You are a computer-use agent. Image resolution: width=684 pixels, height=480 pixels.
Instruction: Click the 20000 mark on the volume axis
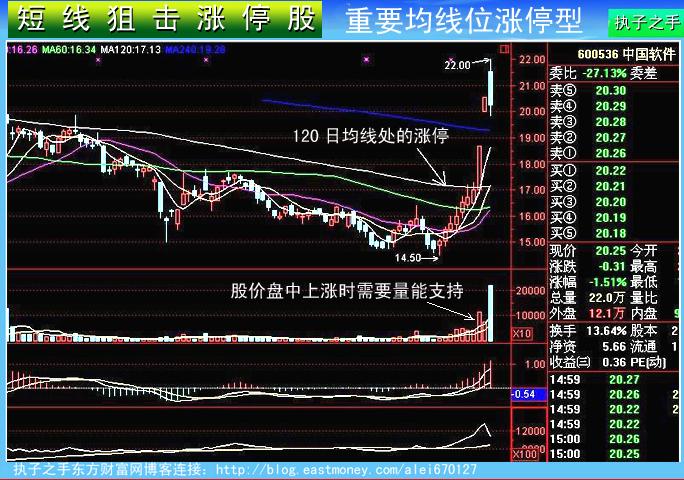(531, 291)
